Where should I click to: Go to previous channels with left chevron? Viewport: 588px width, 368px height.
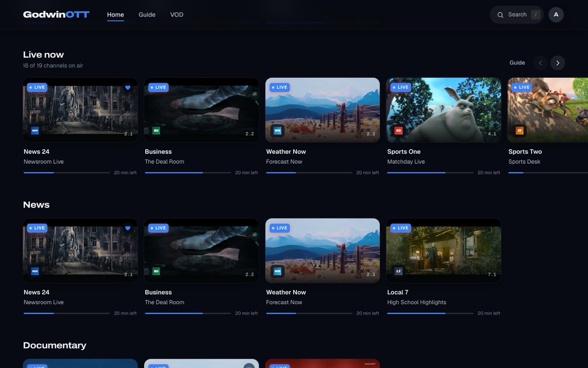(540, 63)
